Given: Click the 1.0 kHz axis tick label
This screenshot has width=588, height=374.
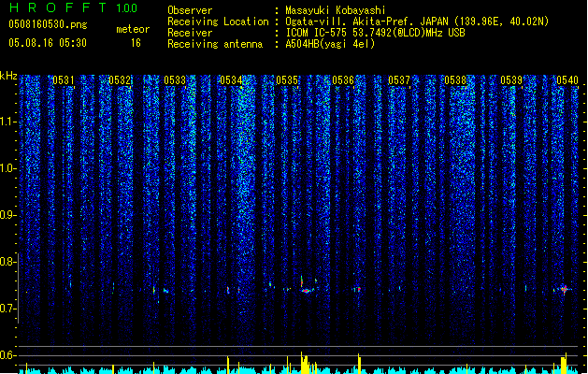Looking at the screenshot, I should (x=7, y=168).
